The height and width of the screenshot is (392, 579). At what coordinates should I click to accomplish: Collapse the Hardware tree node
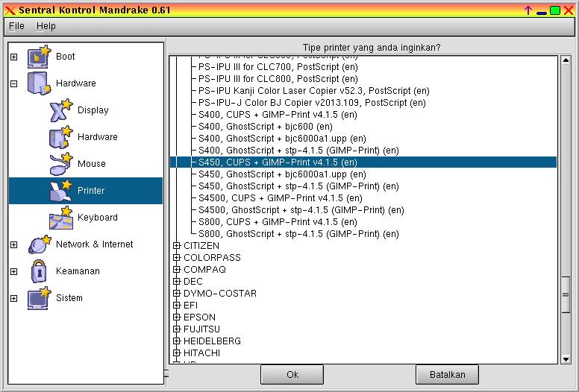point(13,84)
